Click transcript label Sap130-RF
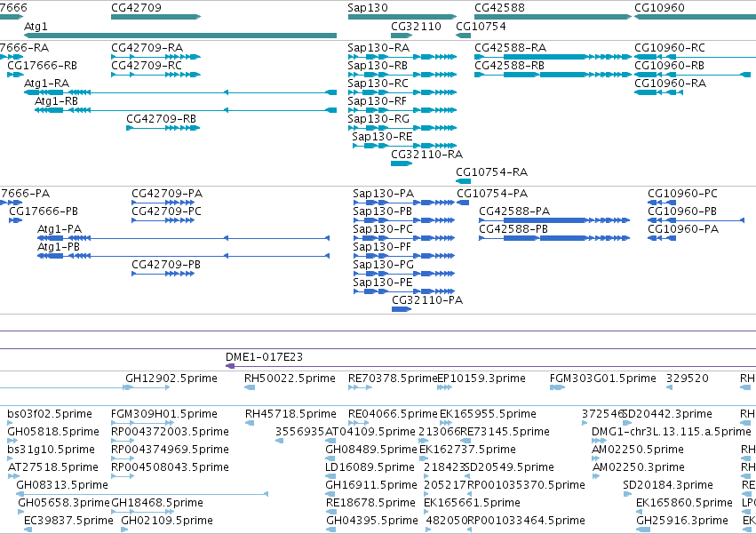 (377, 100)
